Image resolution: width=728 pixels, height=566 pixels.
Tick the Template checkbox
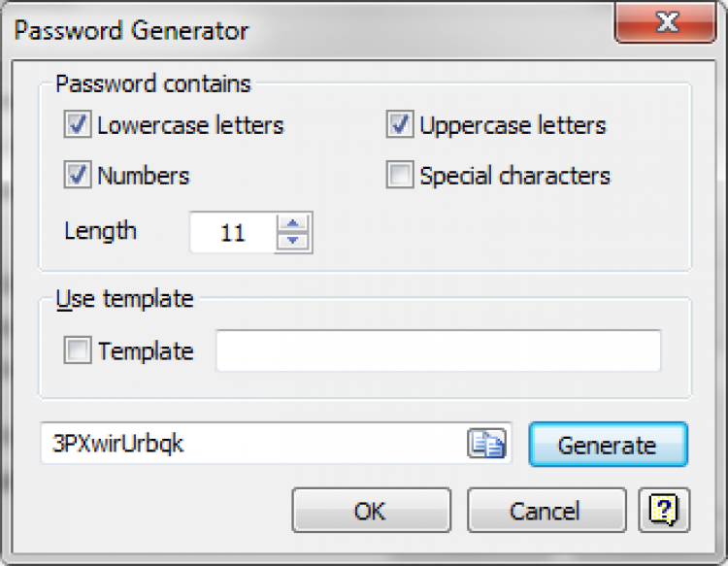click(77, 351)
